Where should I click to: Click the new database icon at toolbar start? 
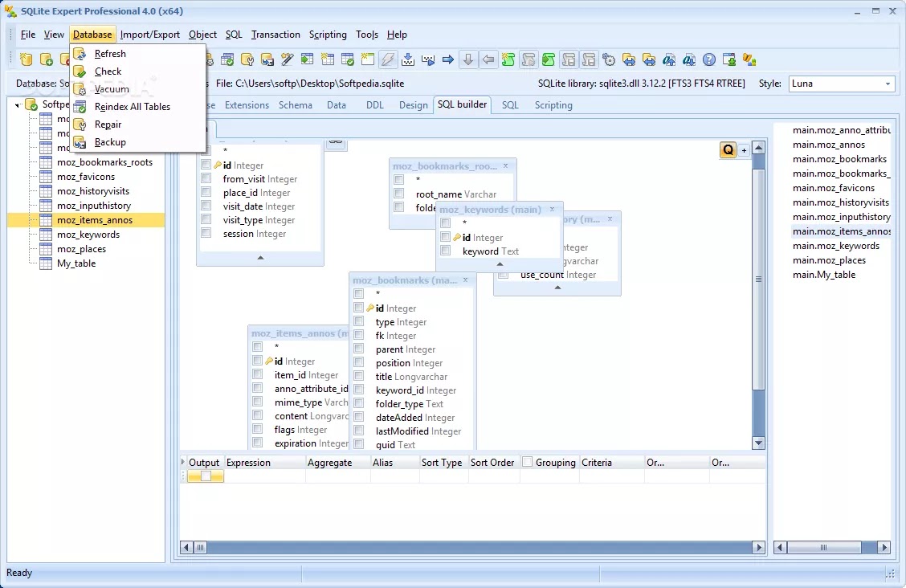[26, 59]
